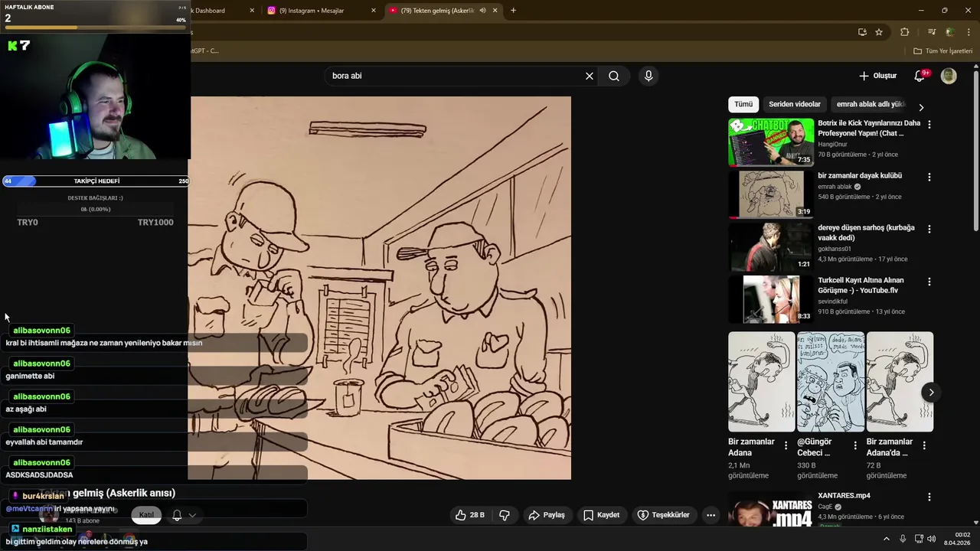Clear the YouTube search box text
Viewport: 980px width, 551px height.
[590, 76]
